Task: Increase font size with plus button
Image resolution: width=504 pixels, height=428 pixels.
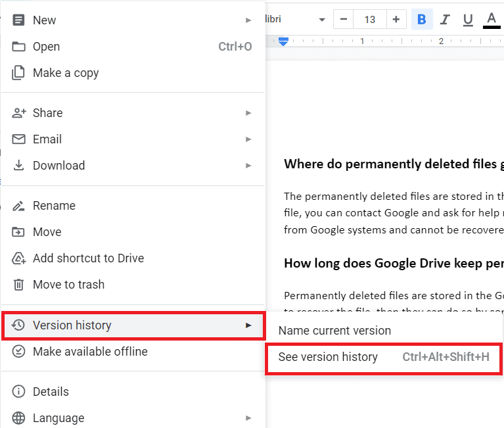Action: point(396,19)
